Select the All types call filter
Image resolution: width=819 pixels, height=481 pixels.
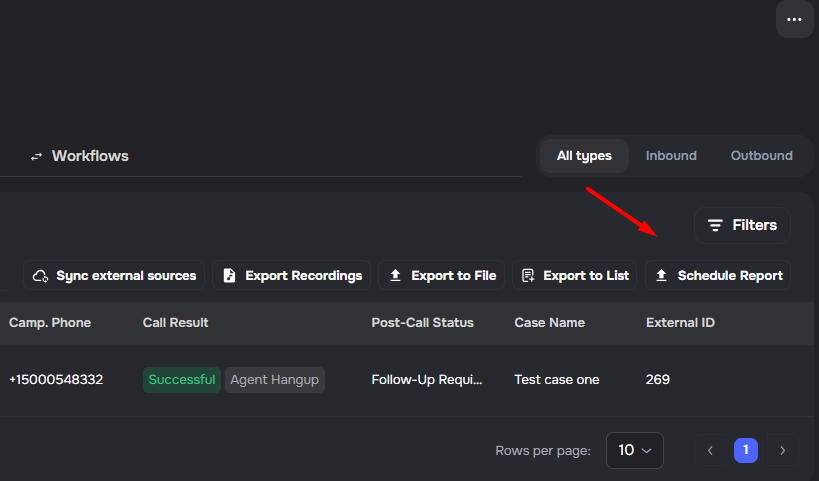[584, 156]
